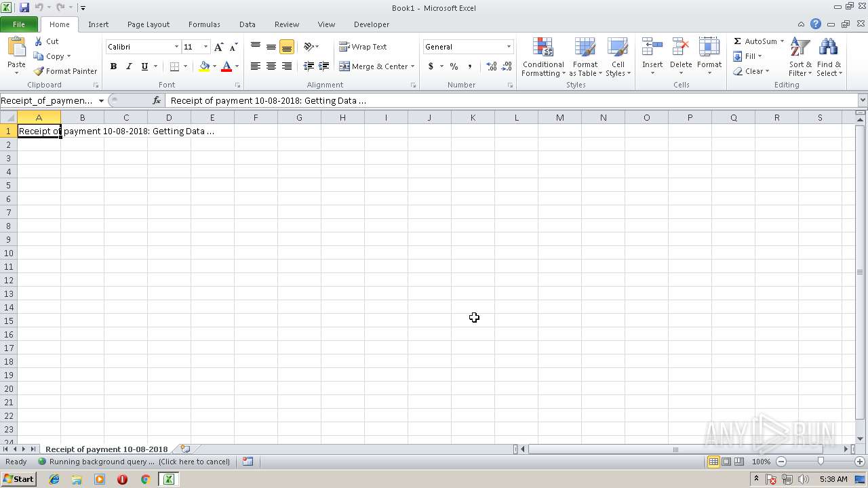Switch to Data tab
This screenshot has width=868, height=488.
click(248, 24)
